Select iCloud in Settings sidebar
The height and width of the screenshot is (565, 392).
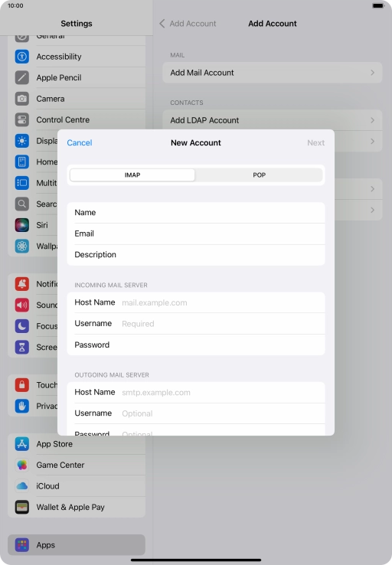77,486
